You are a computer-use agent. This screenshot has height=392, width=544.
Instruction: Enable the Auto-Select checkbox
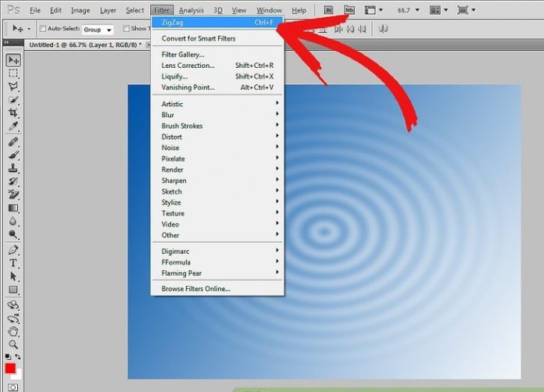41,28
